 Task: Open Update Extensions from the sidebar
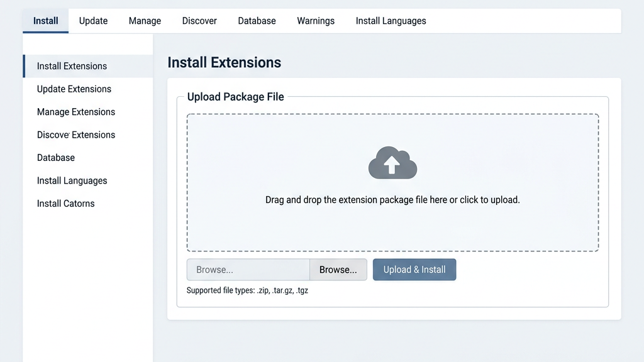74,89
